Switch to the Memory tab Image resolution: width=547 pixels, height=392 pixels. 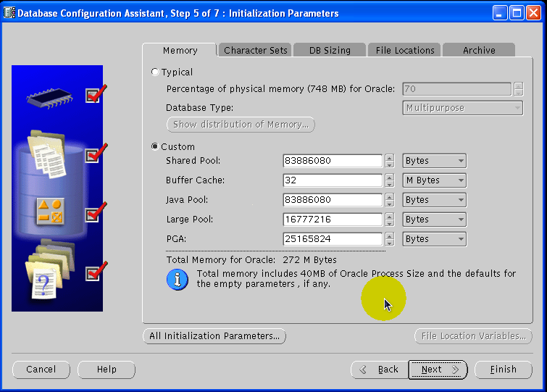pos(180,50)
